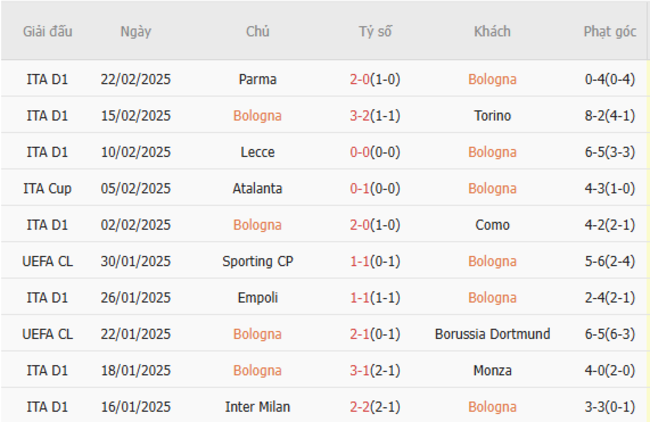Click the Inter Milan team name
Image resolution: width=650 pixels, height=422 pixels.
pos(257,407)
